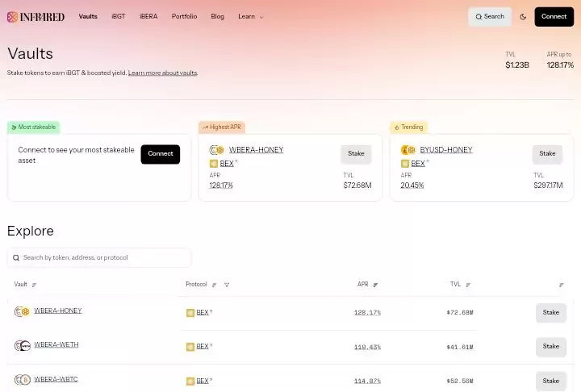Screen dimensions: 581x392
Task: Click the black Connect button in header
Action: [554, 17]
